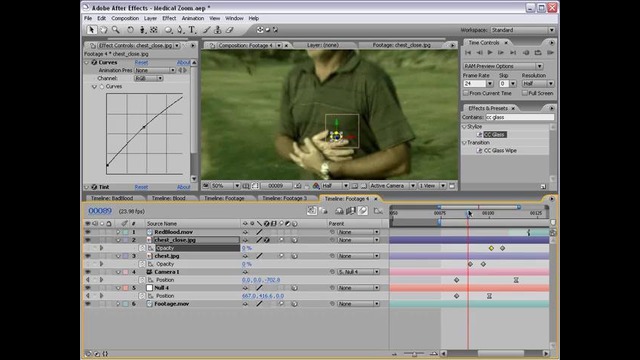Viewport: 640px width, 360px height.
Task: Select the Pen tool
Action: [180, 30]
